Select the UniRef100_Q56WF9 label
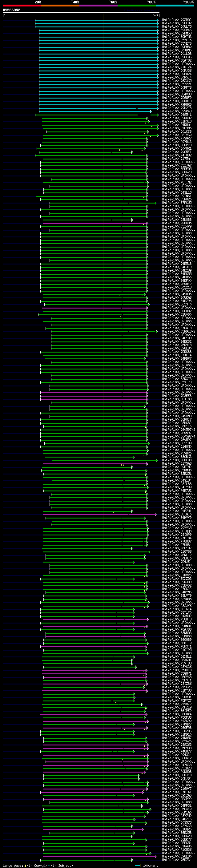 [177, 97]
